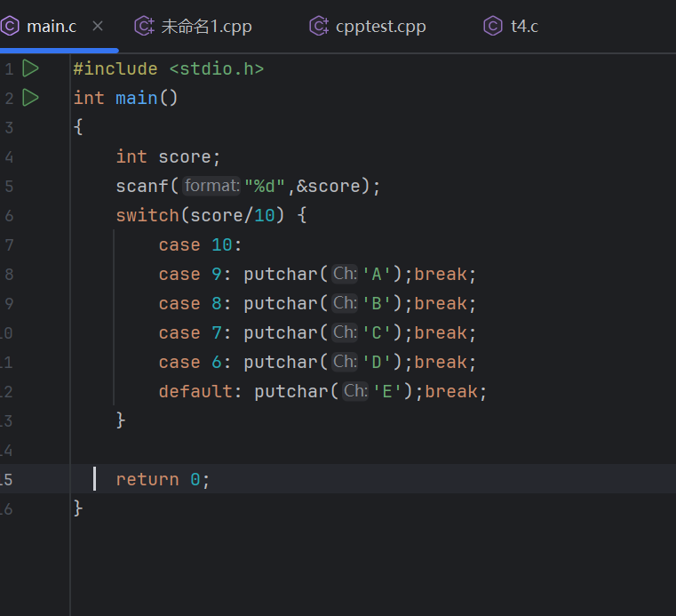
Task: Click the main function name
Action: click(137, 98)
